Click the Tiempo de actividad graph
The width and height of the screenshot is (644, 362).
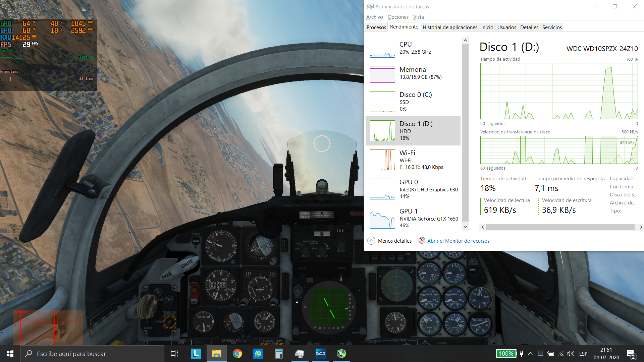point(559,91)
